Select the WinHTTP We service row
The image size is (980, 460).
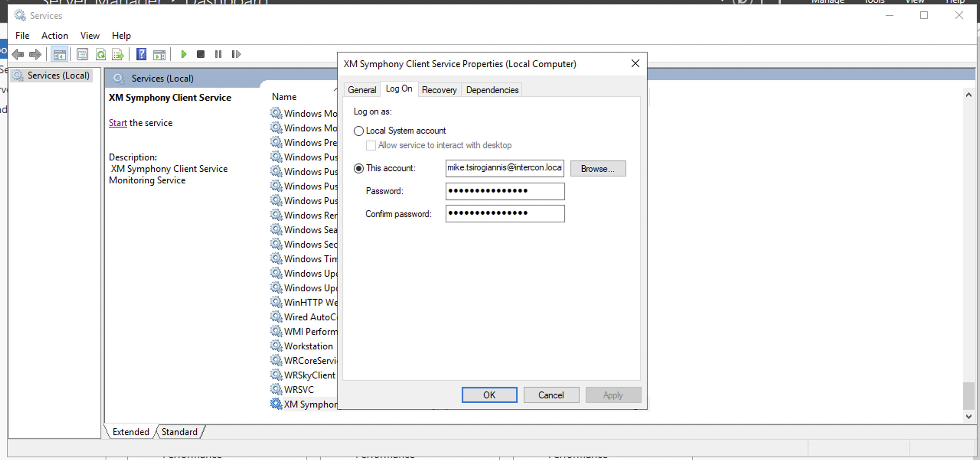pos(304,302)
